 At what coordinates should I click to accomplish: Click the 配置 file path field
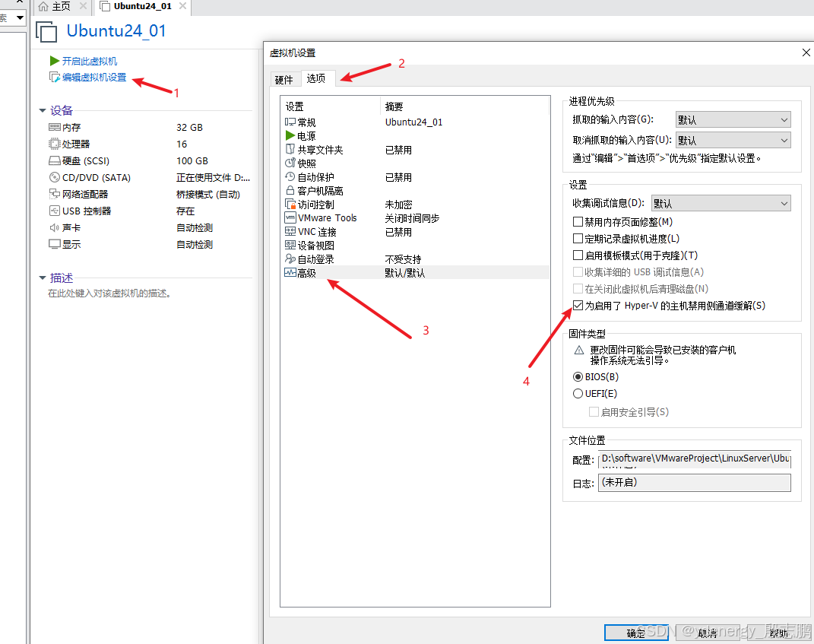[x=695, y=459]
